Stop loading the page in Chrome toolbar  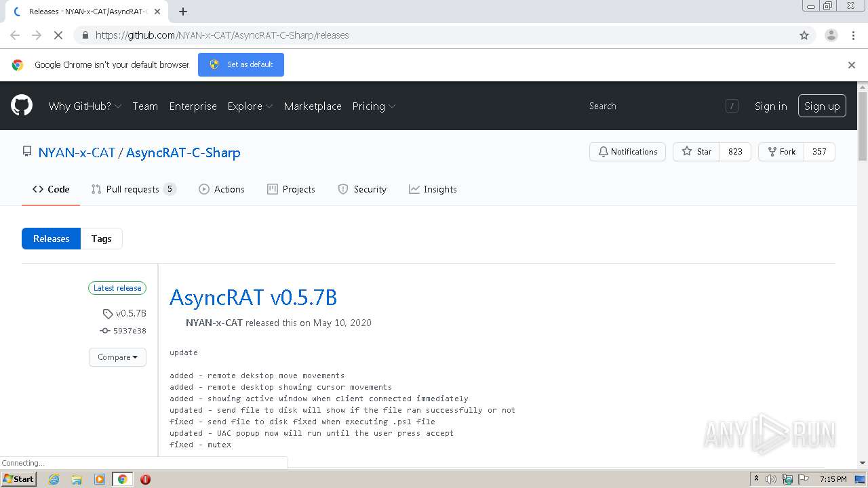[58, 35]
